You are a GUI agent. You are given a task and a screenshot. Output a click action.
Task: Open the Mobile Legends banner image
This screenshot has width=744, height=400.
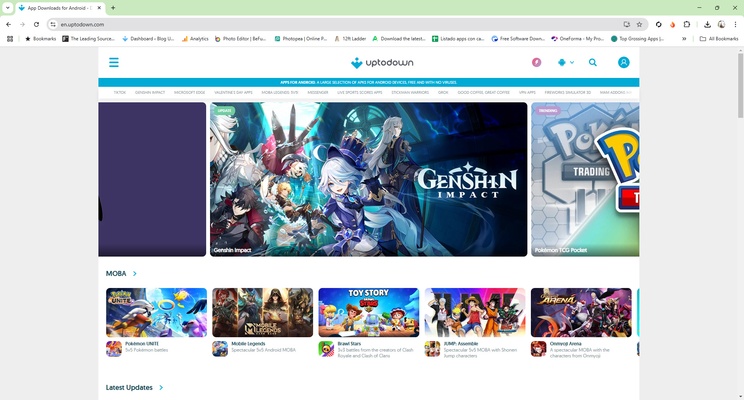click(263, 313)
